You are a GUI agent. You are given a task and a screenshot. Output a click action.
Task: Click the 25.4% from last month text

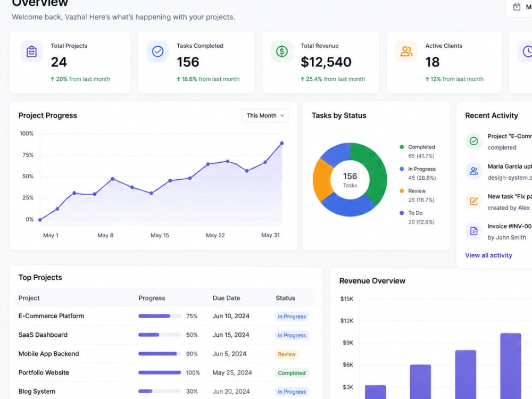333,79
